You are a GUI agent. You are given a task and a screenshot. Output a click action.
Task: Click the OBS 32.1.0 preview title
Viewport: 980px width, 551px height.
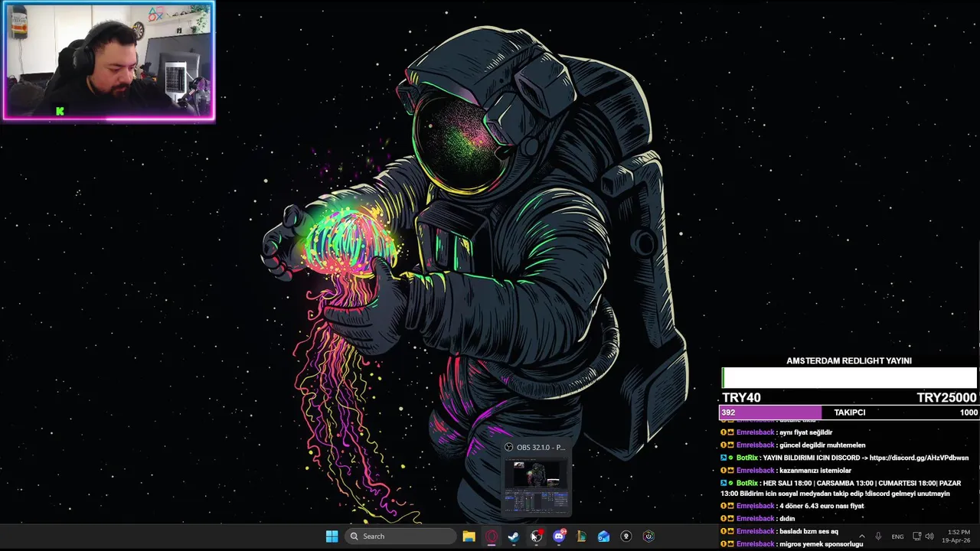541,447
